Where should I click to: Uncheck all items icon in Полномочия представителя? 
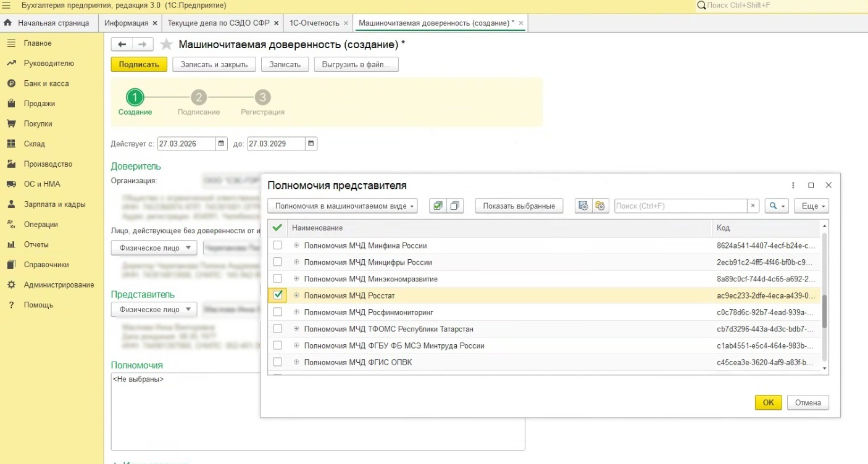pos(455,206)
